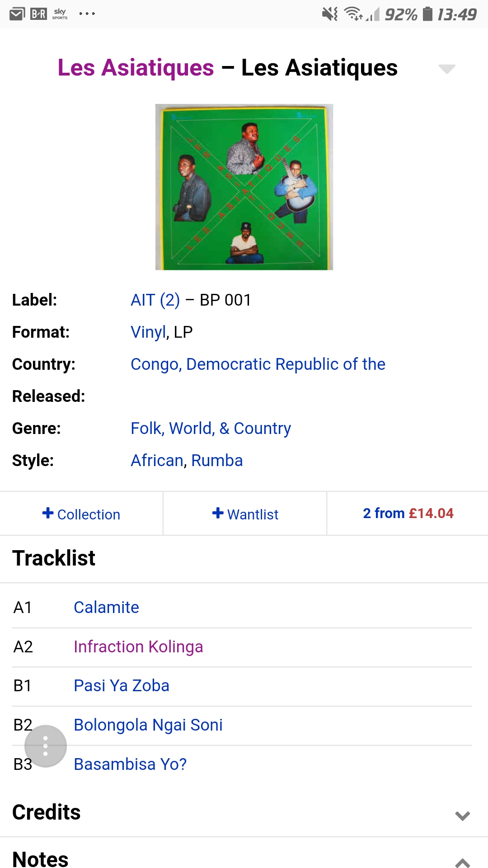The image size is (488, 868).
Task: Collapse the Notes section chevron
Action: pos(463,862)
